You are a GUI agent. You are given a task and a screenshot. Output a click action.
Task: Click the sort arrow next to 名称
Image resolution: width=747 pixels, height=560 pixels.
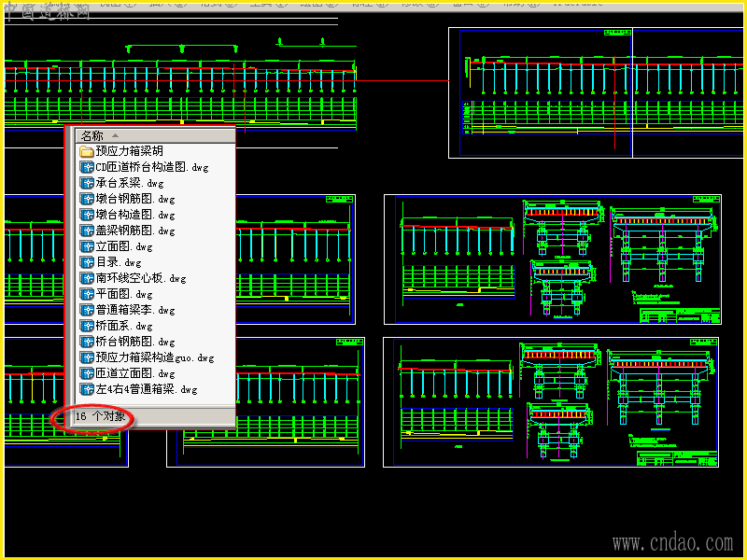tap(115, 135)
